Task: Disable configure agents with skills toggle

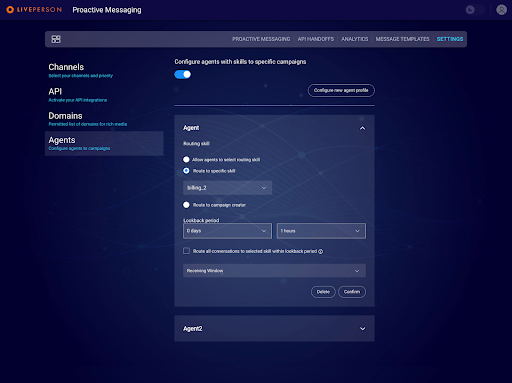Action: 183,74
